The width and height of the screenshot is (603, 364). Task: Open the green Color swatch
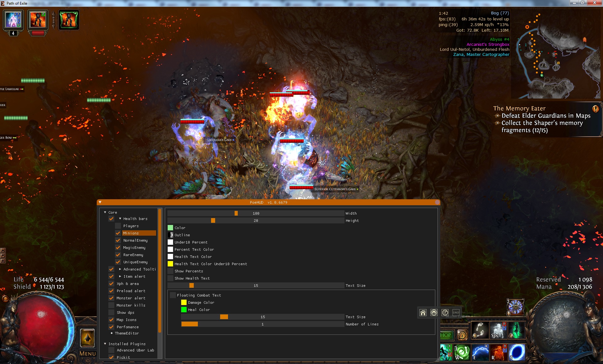(x=170, y=228)
